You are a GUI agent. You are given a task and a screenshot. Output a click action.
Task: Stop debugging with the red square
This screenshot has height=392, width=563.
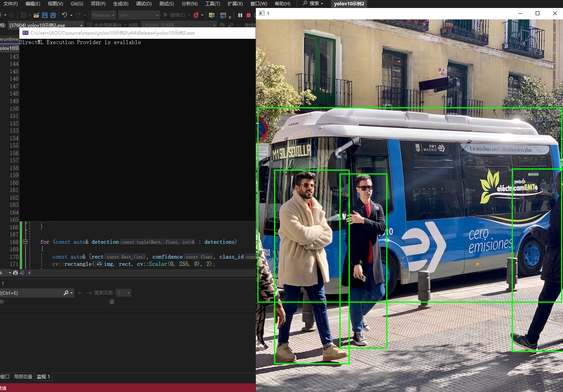pos(249,15)
